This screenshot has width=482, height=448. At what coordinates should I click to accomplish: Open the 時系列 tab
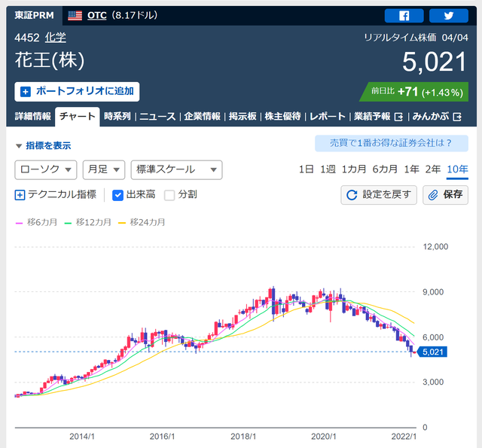tap(117, 117)
